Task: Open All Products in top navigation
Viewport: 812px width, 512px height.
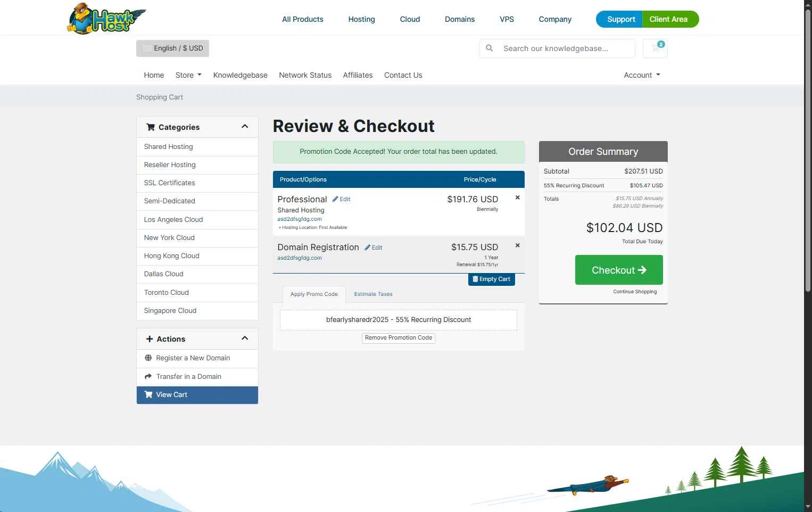Action: [303, 19]
